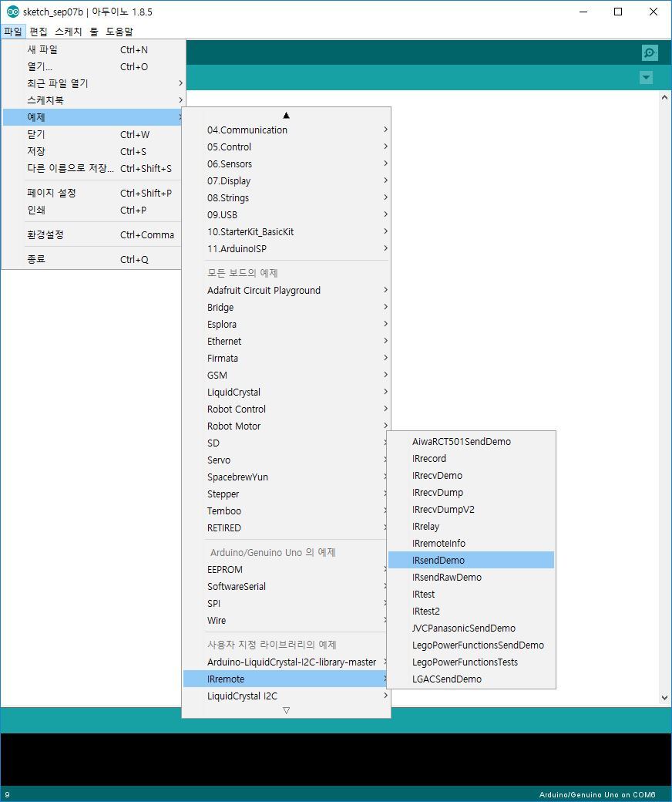Expand 09.USB examples
Image resolution: width=672 pixels, height=802 pixels.
click(x=286, y=215)
